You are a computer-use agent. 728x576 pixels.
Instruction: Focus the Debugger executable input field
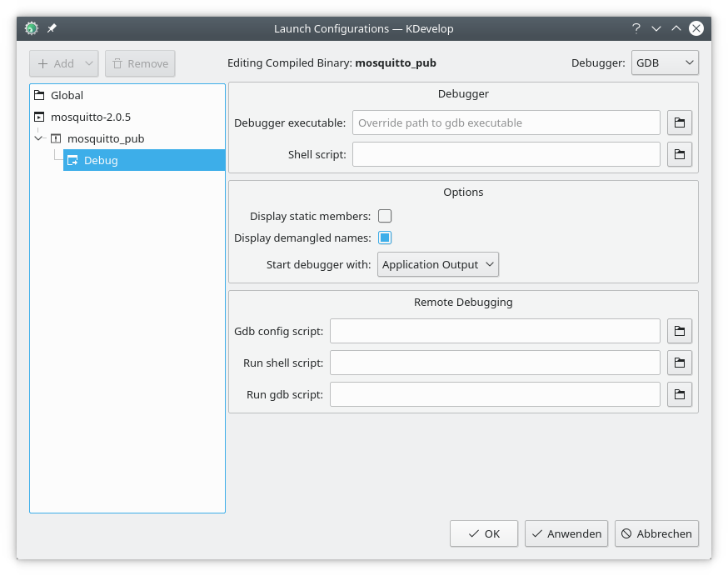click(x=506, y=123)
